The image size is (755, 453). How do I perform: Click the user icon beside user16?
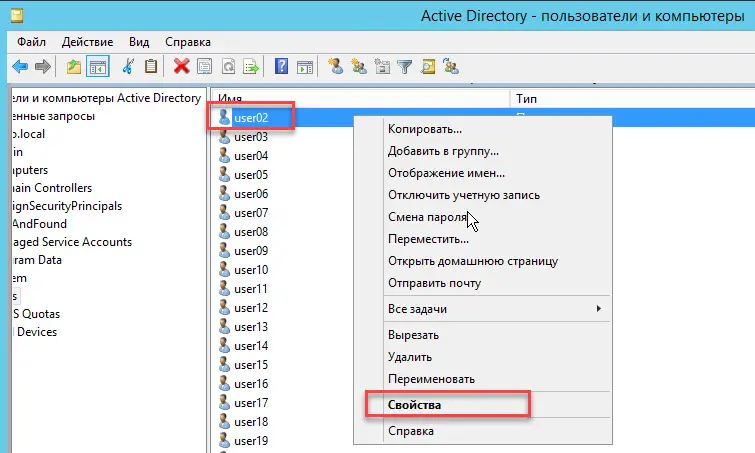(x=224, y=383)
